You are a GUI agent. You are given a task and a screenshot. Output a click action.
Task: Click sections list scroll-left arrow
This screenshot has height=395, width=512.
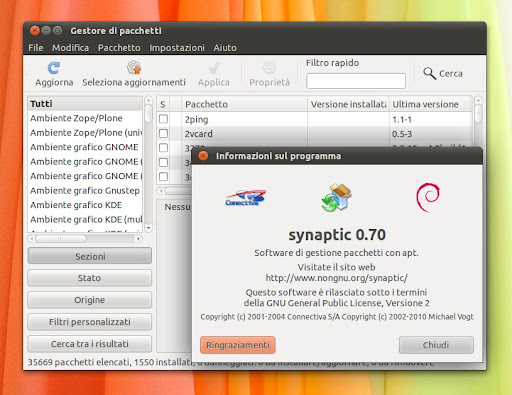point(32,239)
